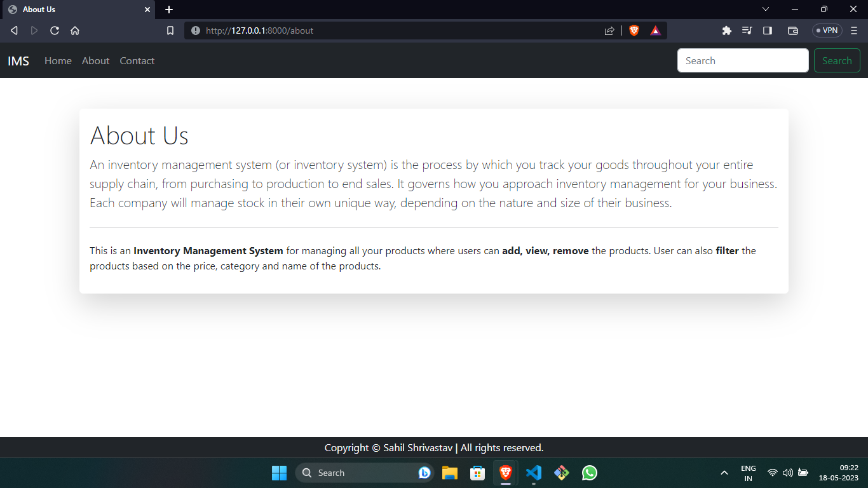Expand hidden icons in the system tray
This screenshot has height=488, width=868.
pyautogui.click(x=724, y=473)
